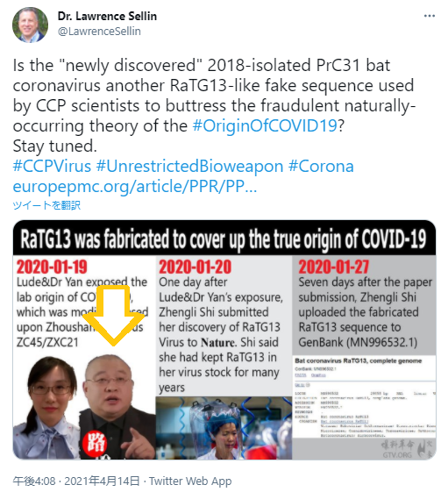Viewport: 448px width, 492px height.
Task: Open the Dr. Lawrence Sellin display name
Action: (107, 17)
